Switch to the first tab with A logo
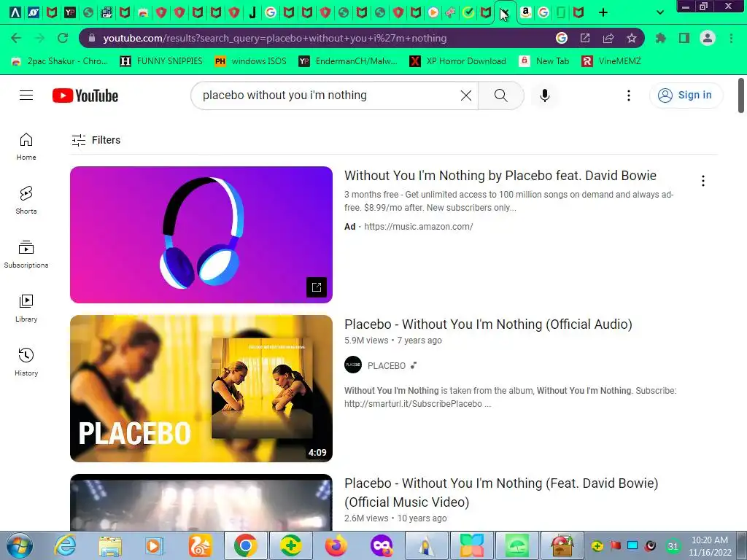 click(x=15, y=12)
